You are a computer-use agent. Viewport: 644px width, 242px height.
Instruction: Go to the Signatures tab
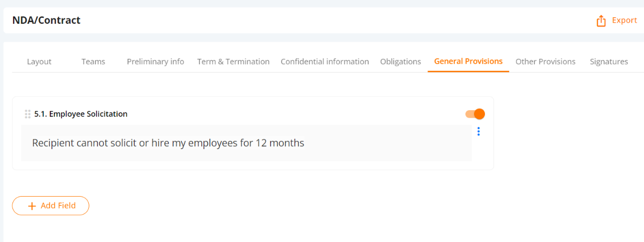pos(609,62)
